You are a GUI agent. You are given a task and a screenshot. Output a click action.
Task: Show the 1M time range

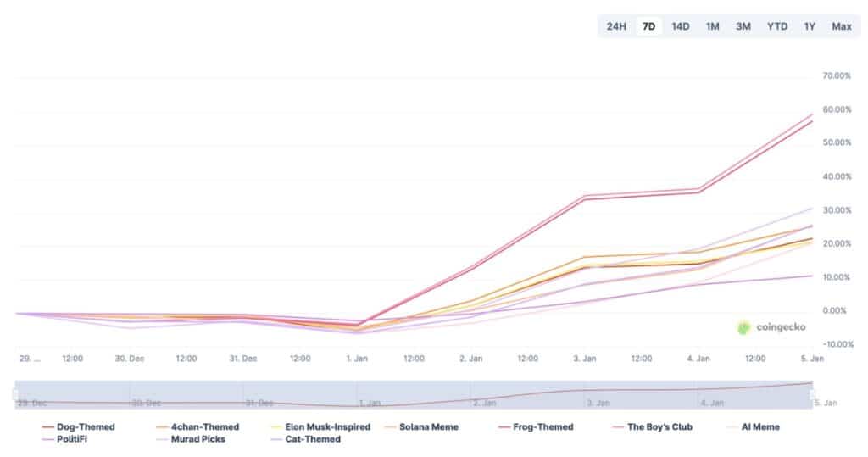tap(713, 26)
